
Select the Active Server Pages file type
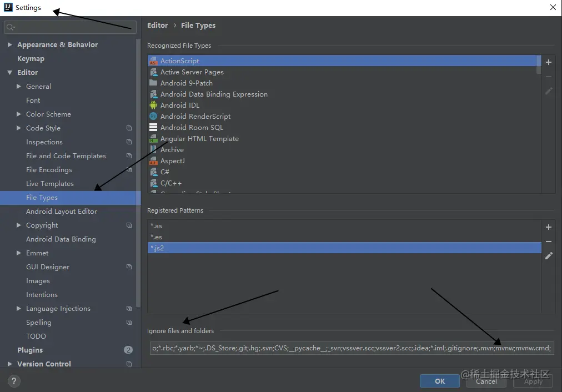point(192,72)
